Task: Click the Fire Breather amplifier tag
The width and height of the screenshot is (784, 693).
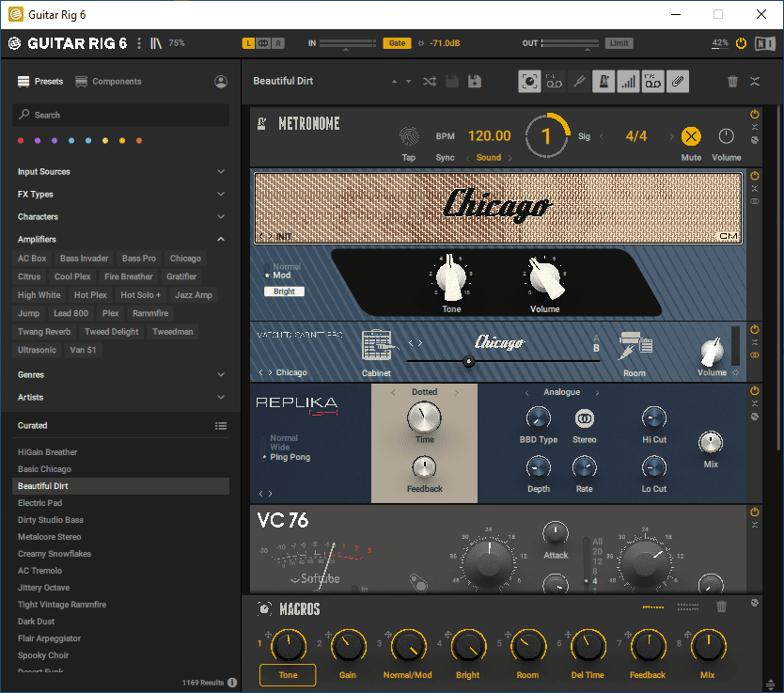Action: click(x=129, y=276)
